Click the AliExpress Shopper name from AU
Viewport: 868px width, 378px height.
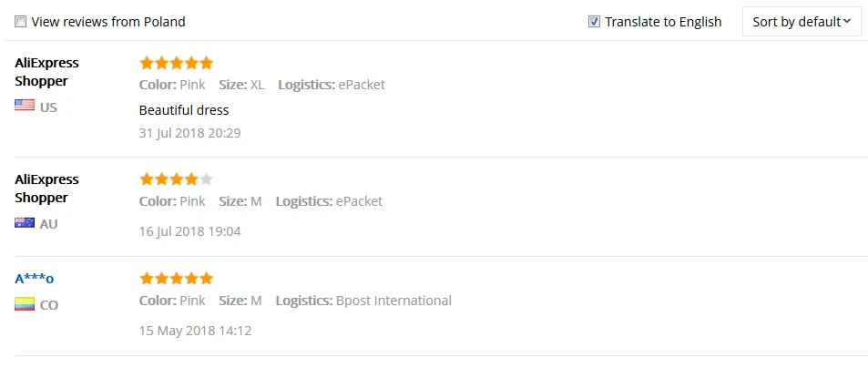tap(46, 189)
